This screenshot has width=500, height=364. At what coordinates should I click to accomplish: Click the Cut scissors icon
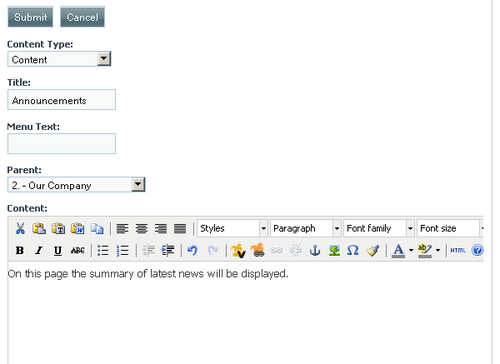[x=20, y=229]
